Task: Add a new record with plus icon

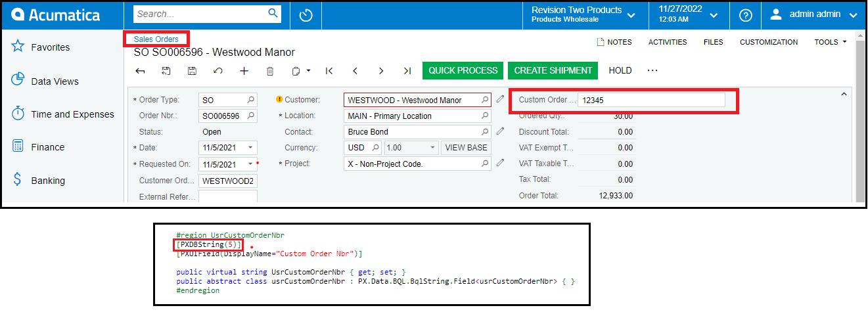Action: [x=244, y=71]
